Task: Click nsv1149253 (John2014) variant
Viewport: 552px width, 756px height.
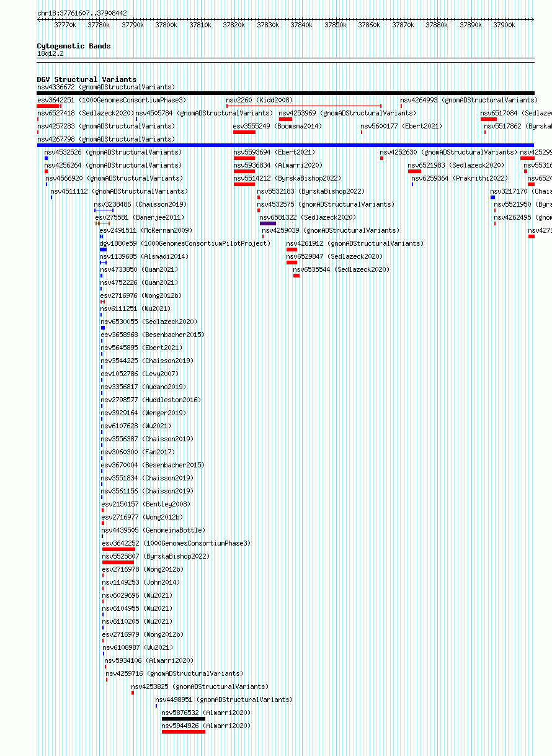Action: click(x=141, y=582)
